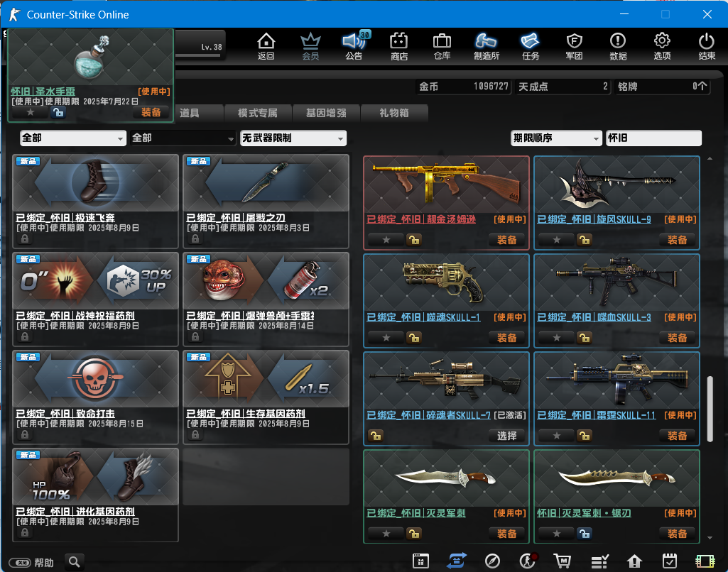Toggle favorite star on 喋血SKULL-3
This screenshot has width=728, height=572.
pyautogui.click(x=557, y=338)
